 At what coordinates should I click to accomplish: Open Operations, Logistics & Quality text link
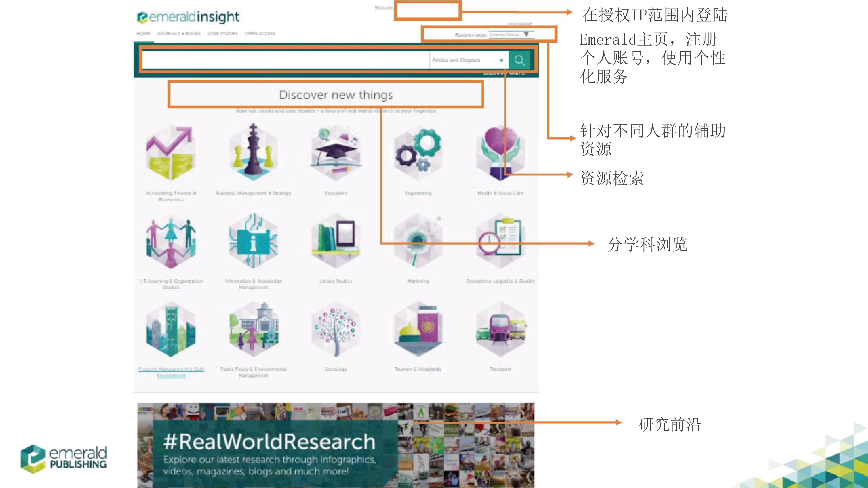500,281
